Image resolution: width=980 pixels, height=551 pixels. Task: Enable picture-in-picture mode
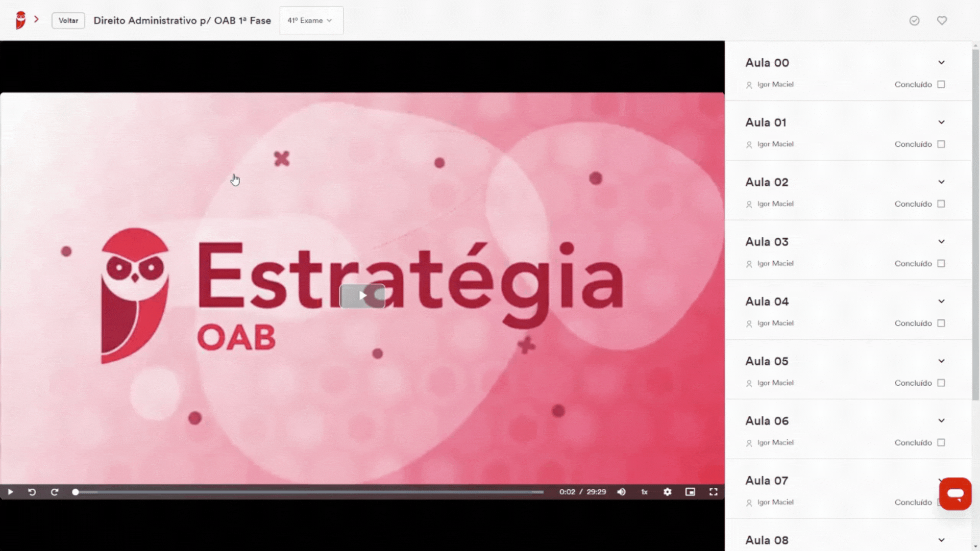(690, 492)
